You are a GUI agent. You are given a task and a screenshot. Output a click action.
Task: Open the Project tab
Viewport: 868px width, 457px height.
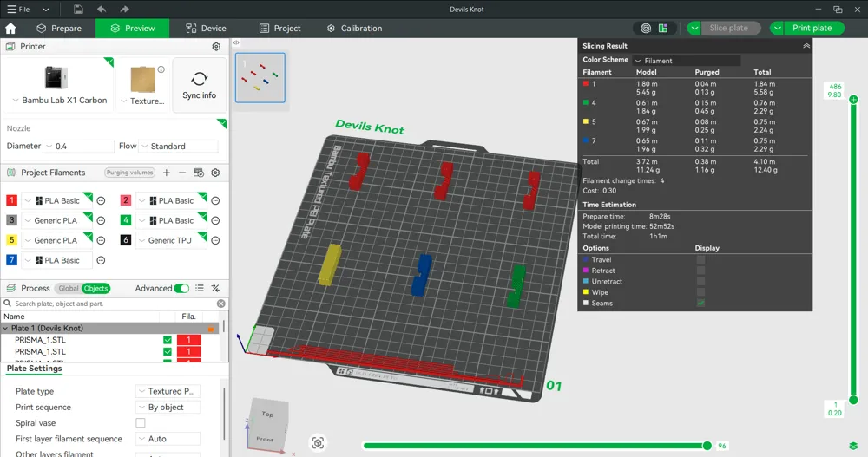(x=280, y=29)
